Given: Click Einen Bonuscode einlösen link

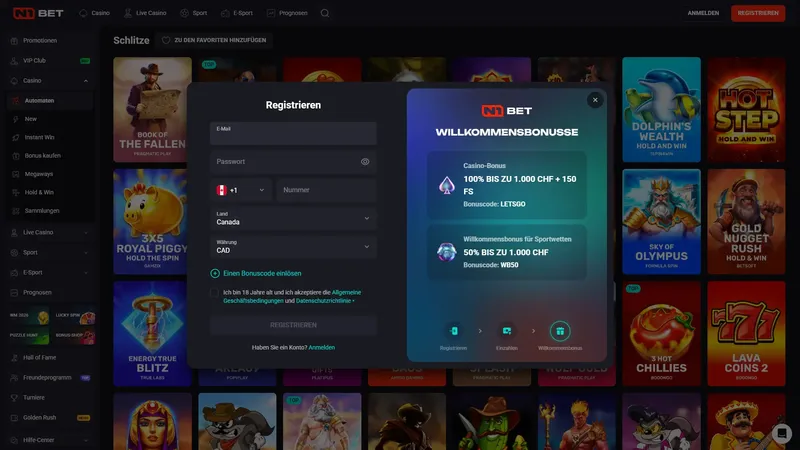Looking at the screenshot, I should point(262,273).
